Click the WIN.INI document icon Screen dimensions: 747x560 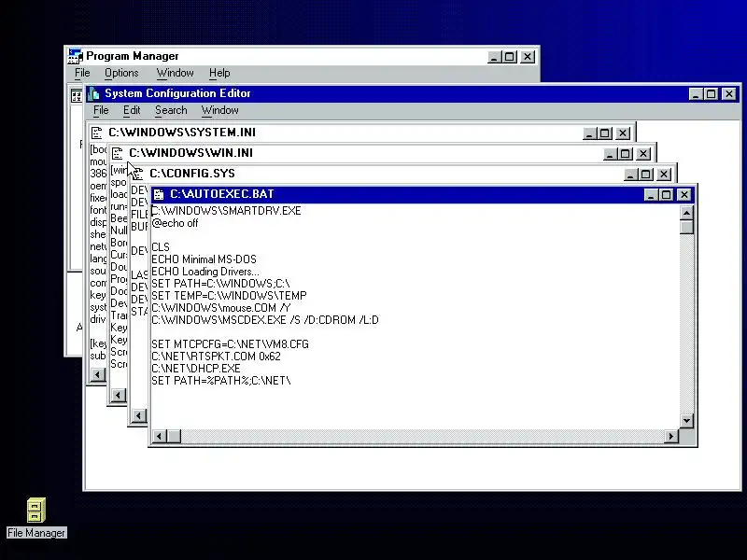coord(118,153)
